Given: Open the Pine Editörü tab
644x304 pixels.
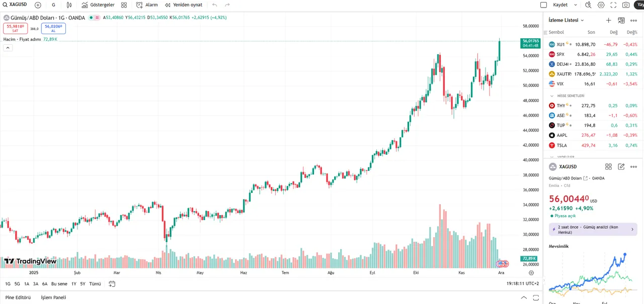Looking at the screenshot, I should coord(18,297).
